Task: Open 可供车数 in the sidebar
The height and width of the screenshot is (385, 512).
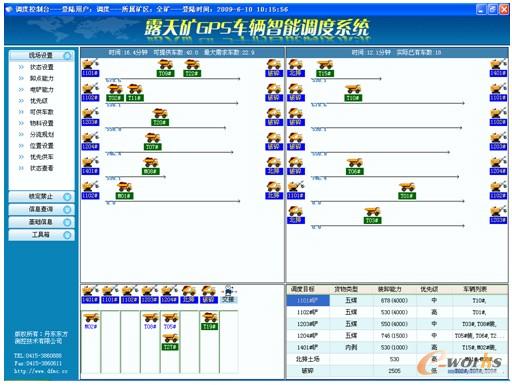Action: pos(42,112)
